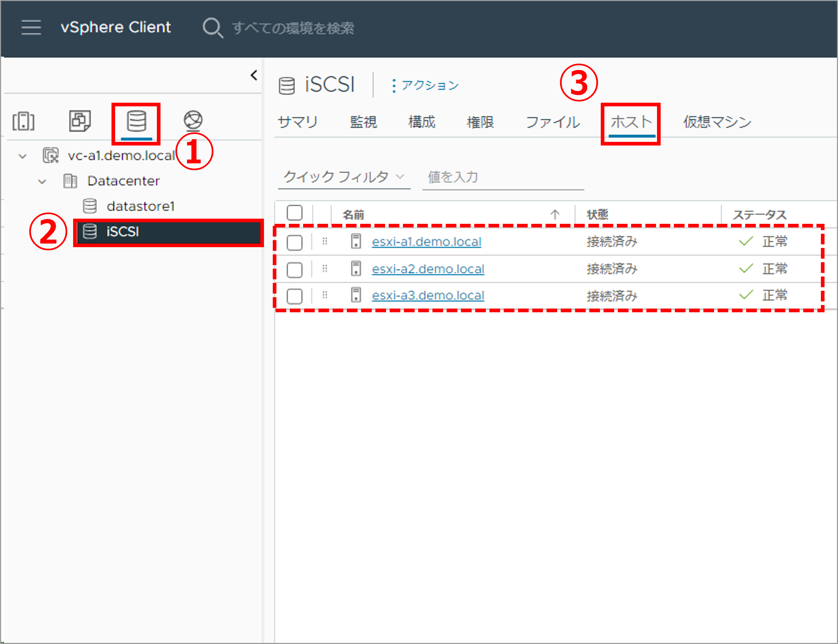The width and height of the screenshot is (838, 644).
Task: Sort by the 状態 column header
Action: [x=598, y=214]
